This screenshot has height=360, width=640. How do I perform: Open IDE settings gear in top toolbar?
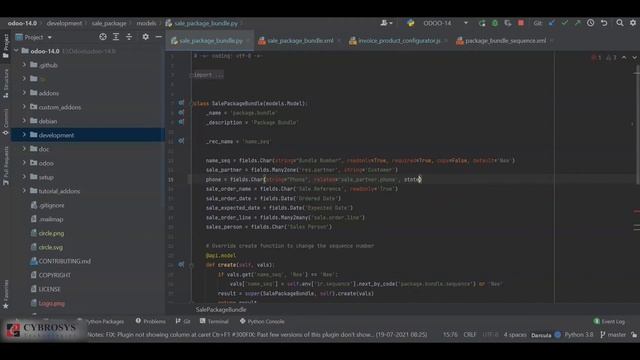click(x=633, y=23)
